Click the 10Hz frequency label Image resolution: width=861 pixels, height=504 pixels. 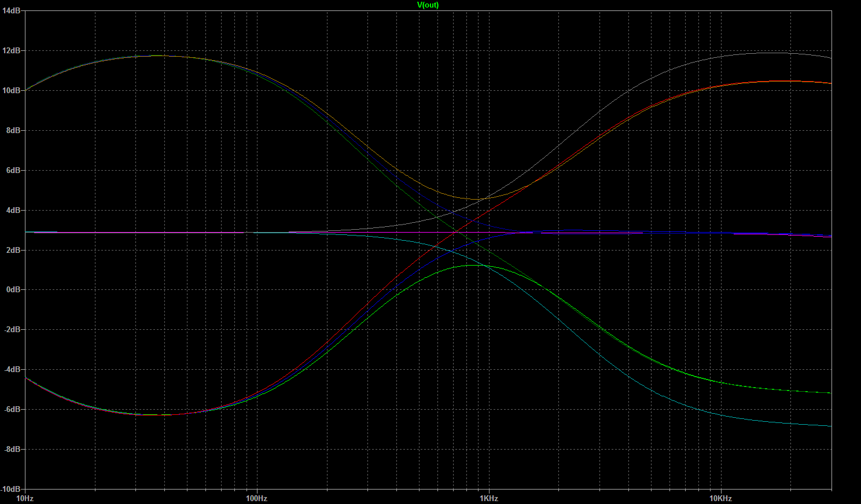coord(25,498)
